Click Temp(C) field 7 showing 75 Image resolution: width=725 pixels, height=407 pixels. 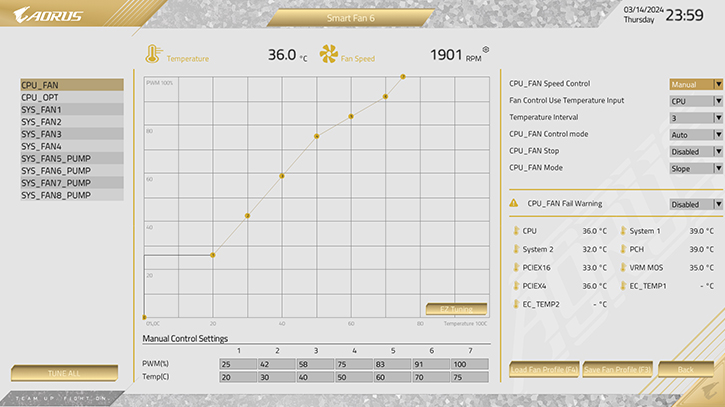pos(470,377)
